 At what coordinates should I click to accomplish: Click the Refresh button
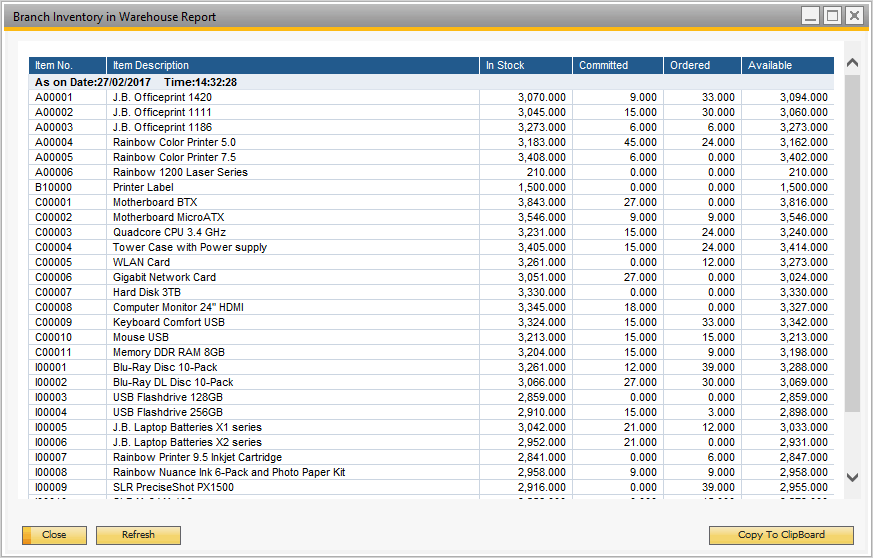coord(138,535)
